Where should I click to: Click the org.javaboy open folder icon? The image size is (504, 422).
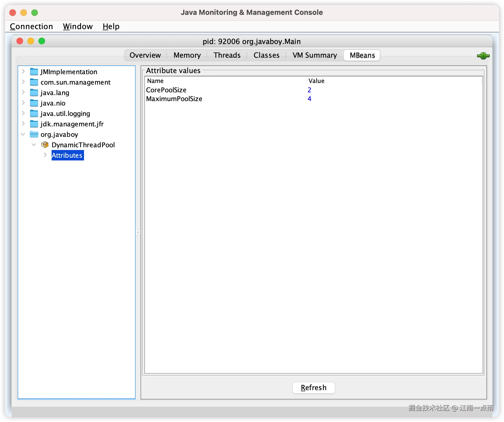click(x=34, y=134)
